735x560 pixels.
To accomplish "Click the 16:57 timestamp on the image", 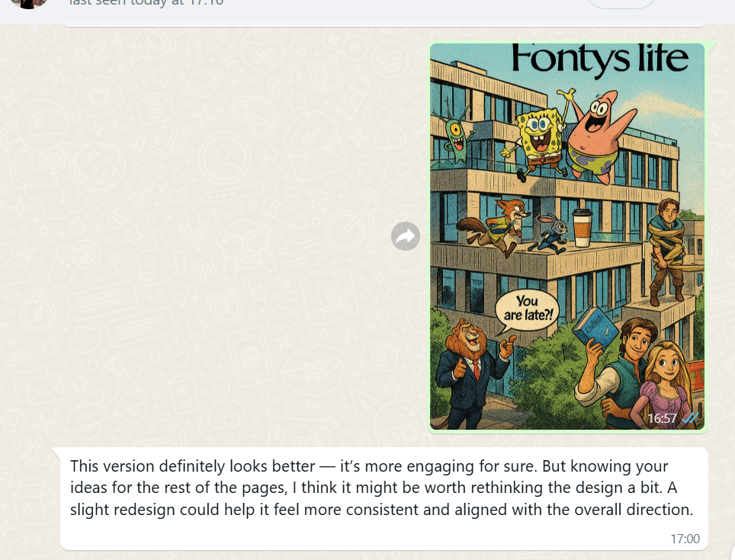I will point(662,418).
